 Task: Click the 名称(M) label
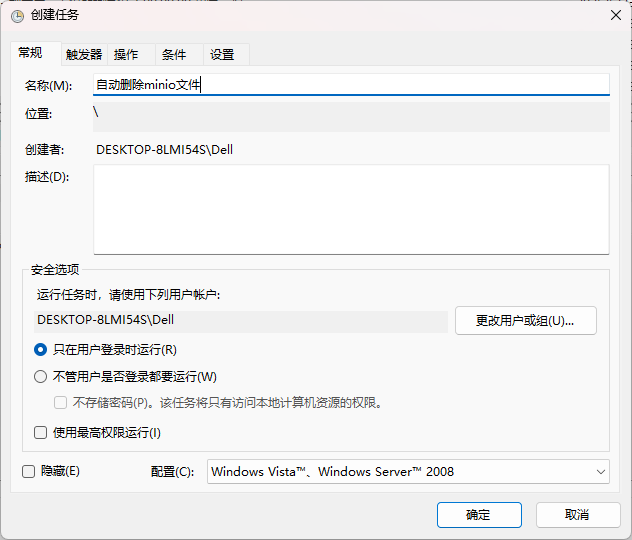[x=48, y=85]
